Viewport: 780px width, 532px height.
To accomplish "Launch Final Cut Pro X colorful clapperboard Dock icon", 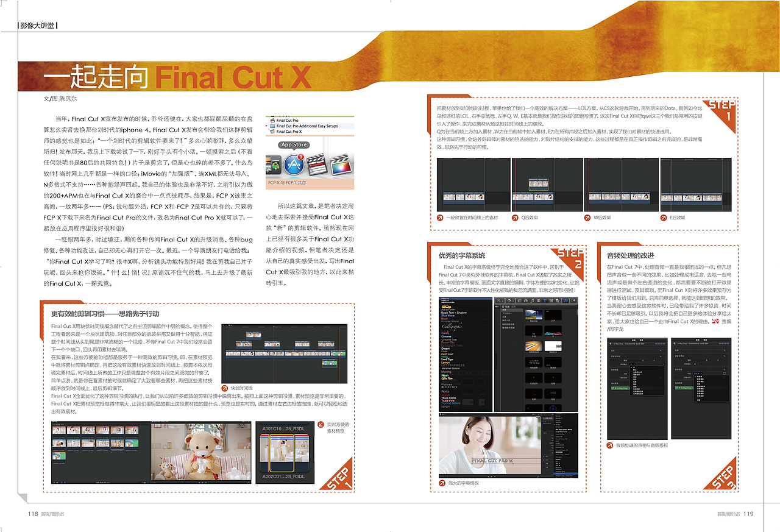I will coord(341,165).
